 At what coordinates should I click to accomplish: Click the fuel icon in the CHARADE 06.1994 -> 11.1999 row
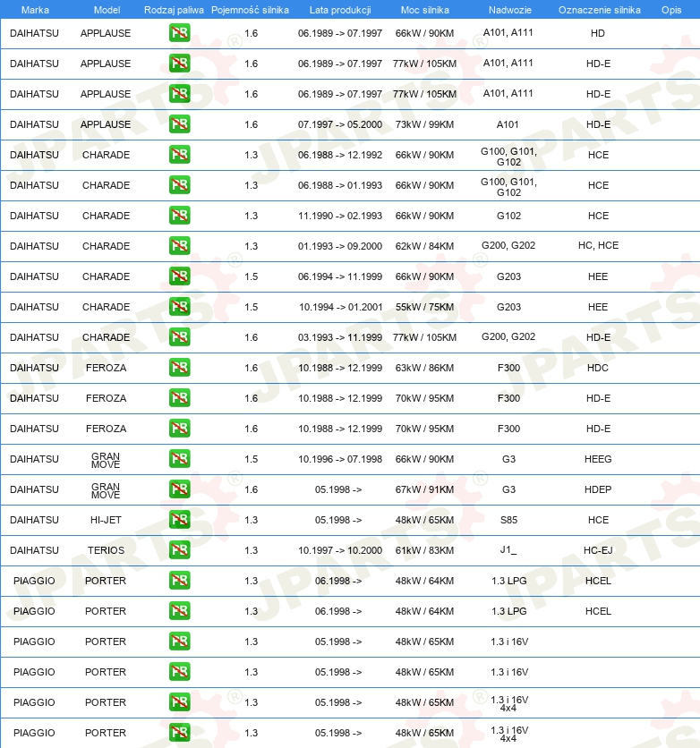179,276
